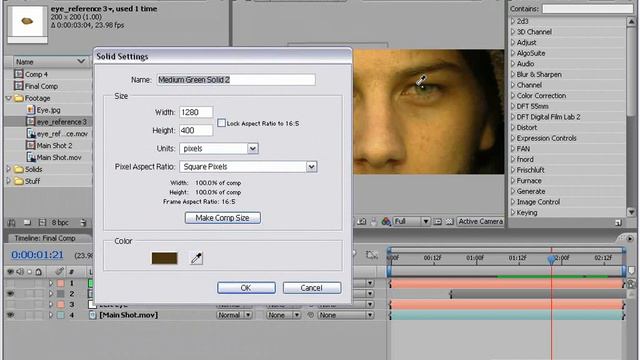This screenshot has width=640, height=360.
Task: Click the Solids folder icon
Action: (x=19, y=169)
